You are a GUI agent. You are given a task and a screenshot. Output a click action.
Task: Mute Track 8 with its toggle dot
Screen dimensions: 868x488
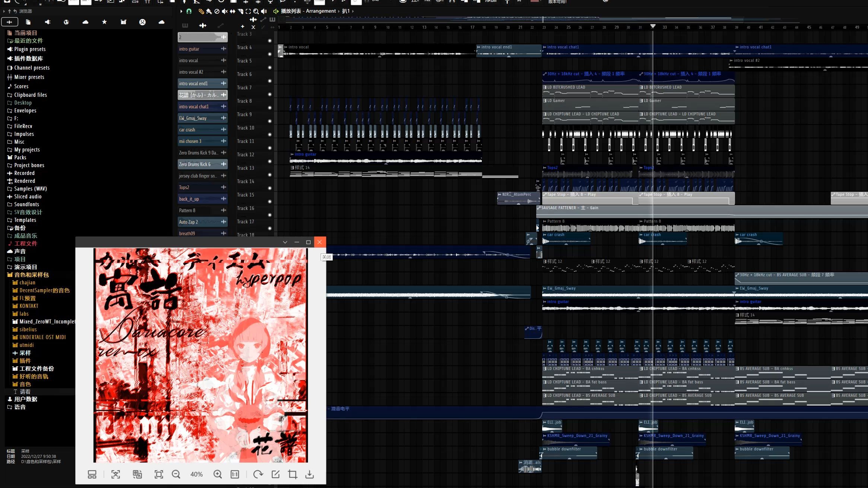(x=270, y=108)
